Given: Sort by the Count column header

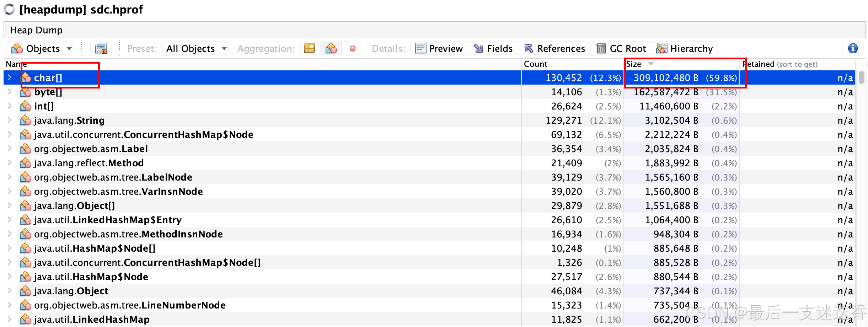Looking at the screenshot, I should pyautogui.click(x=573, y=64).
